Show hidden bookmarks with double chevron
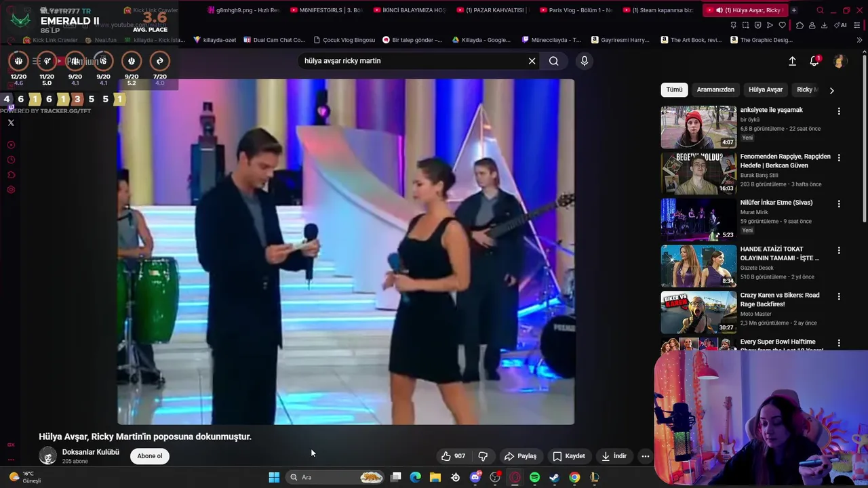 coord(860,40)
